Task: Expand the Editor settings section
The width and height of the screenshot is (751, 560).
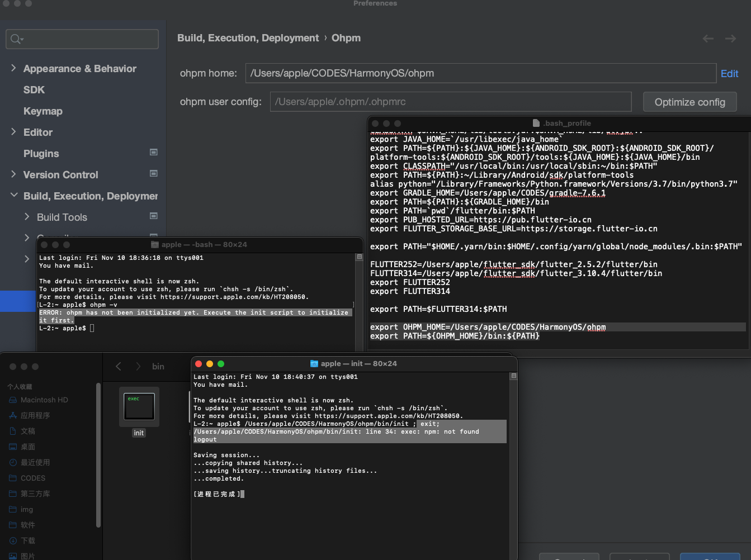Action: pos(13,132)
